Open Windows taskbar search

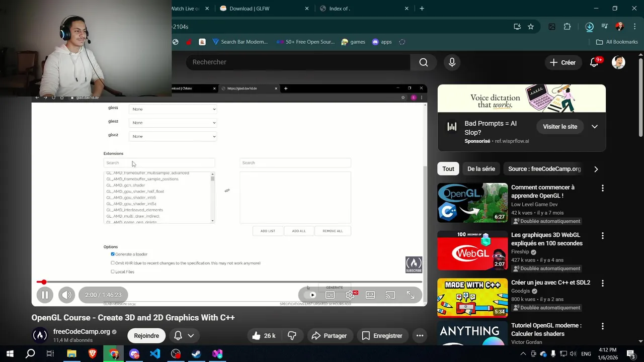[x=30, y=354]
